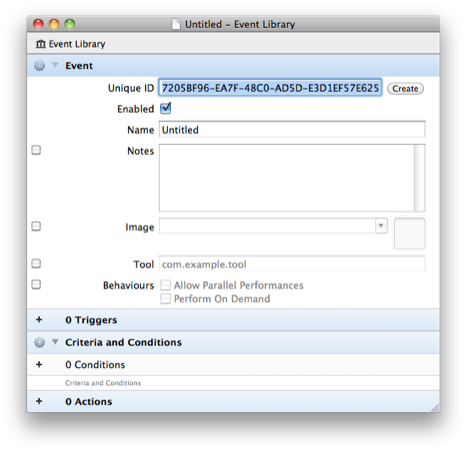Click the gear icon beside Criteria and Conditions
The height and width of the screenshot is (450, 466).
[39, 342]
